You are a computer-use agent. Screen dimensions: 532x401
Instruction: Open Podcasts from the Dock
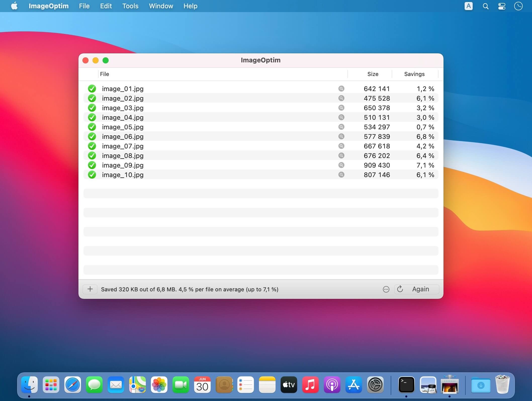click(332, 385)
